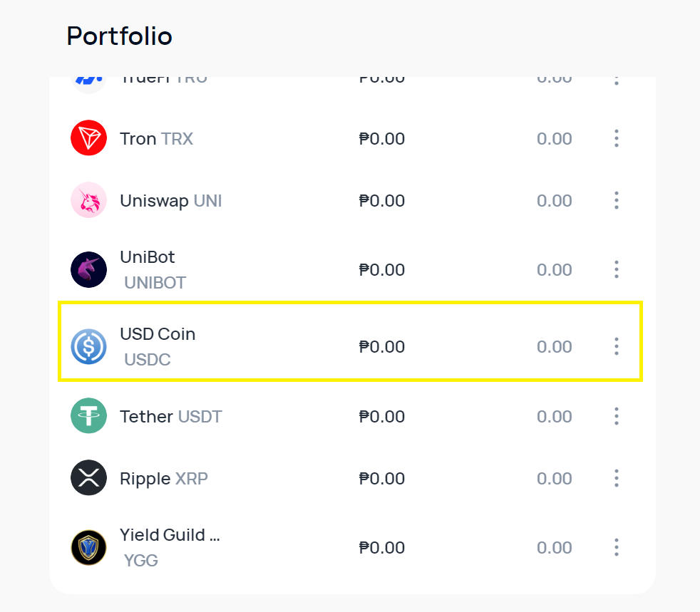Open the more options menu for Uniswap
The width and height of the screenshot is (700, 612).
617,200
